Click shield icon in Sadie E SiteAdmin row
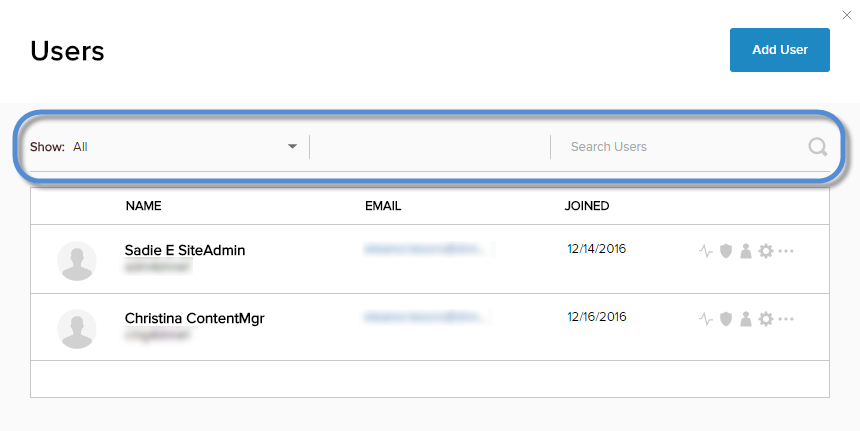The image size is (860, 431). tap(726, 251)
